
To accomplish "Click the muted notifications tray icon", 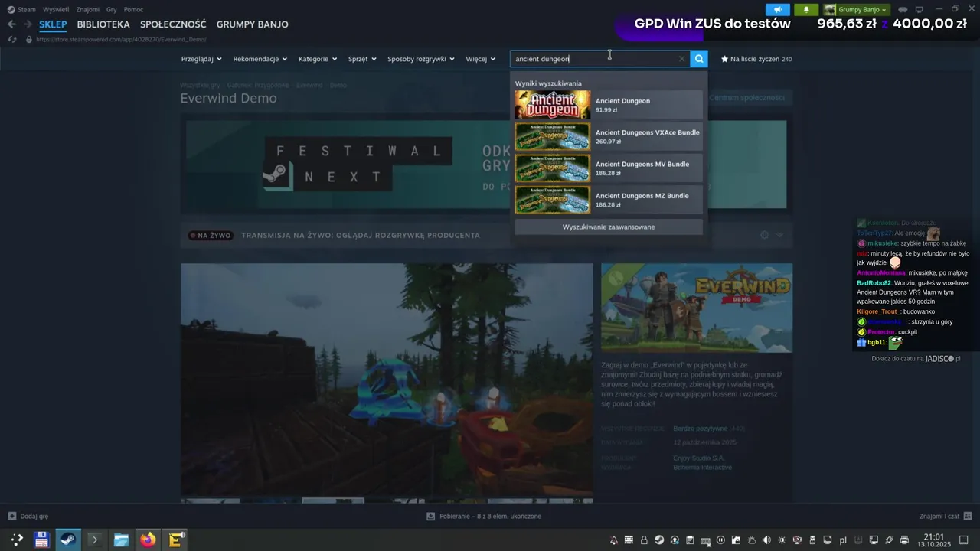I will (614, 540).
